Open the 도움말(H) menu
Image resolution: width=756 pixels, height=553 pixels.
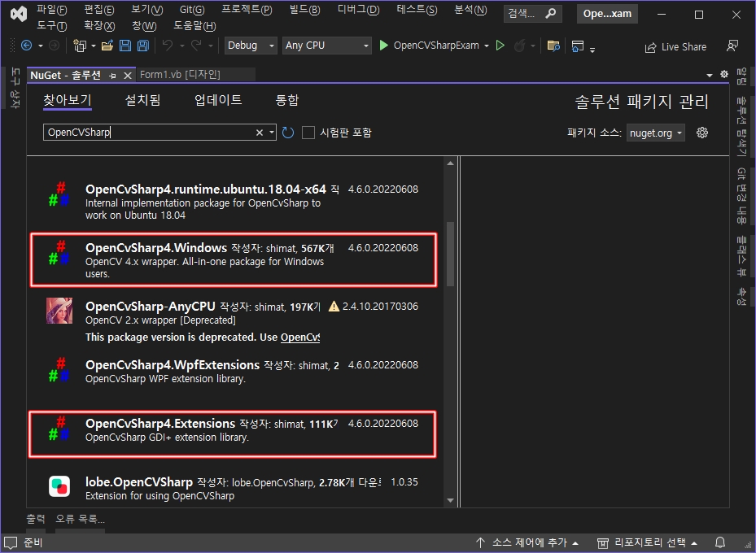coord(194,25)
